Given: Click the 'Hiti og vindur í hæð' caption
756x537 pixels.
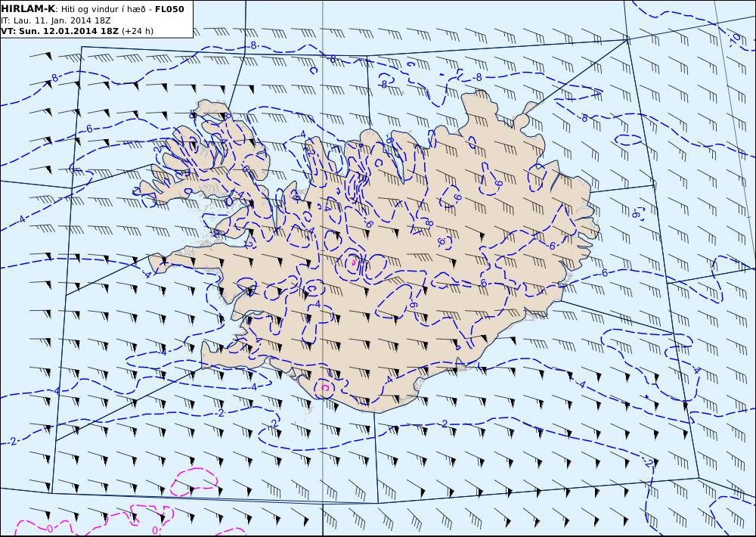Looking at the screenshot, I should 104,9.
